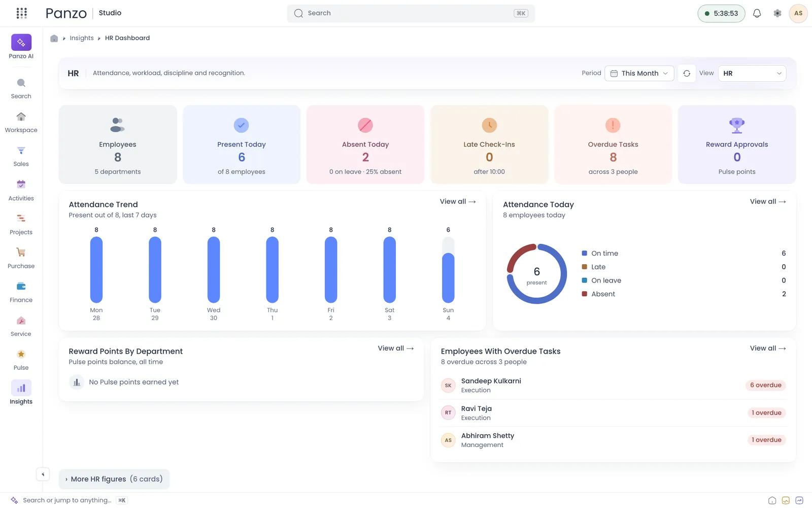Click the Present Today checkmark icon
812x508 pixels.
click(242, 125)
